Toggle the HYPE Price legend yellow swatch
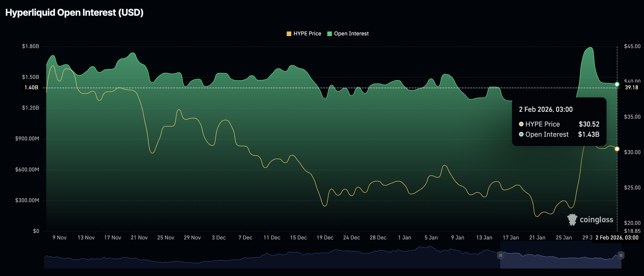The height and width of the screenshot is (276, 644). point(289,34)
